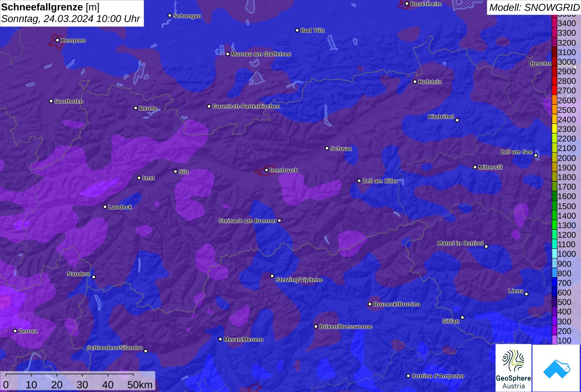Click the Nauders marker dot
Viewport: 581px width, 392px height.
pos(93,277)
